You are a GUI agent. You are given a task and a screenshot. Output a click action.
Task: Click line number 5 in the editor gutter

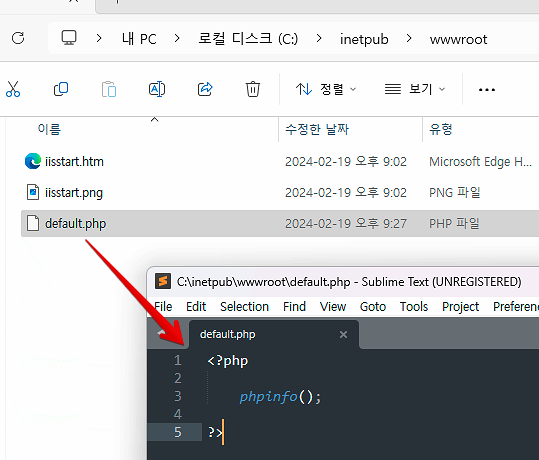click(x=177, y=432)
